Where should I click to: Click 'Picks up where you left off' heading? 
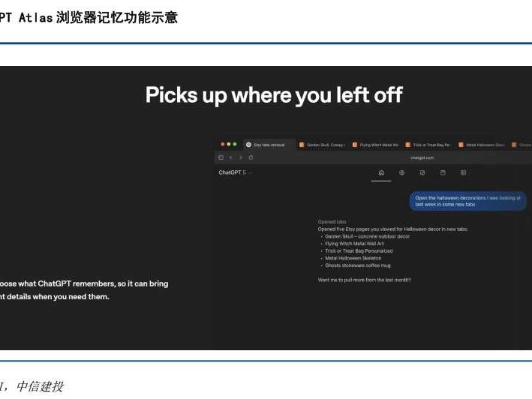(x=274, y=95)
